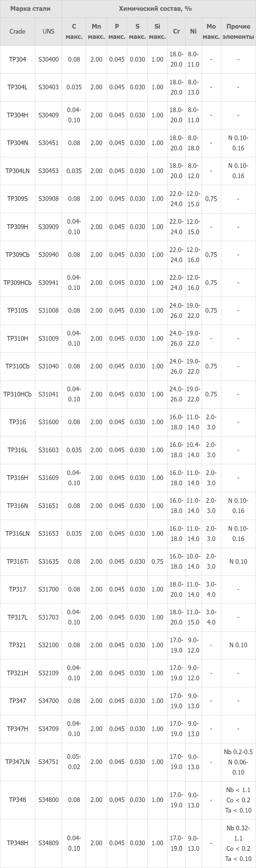The image size is (256, 868).
Task: Click the S31700 UNS cell
Action: [x=49, y=589]
